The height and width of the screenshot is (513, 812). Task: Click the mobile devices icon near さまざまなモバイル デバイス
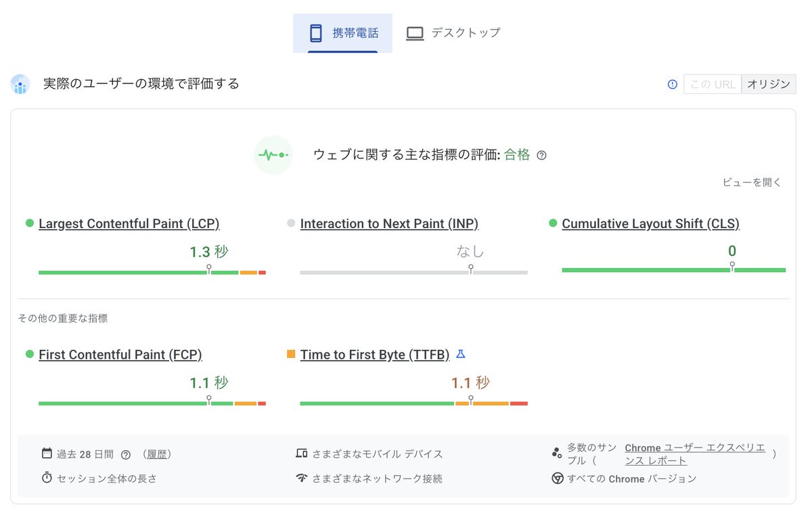[x=301, y=454]
